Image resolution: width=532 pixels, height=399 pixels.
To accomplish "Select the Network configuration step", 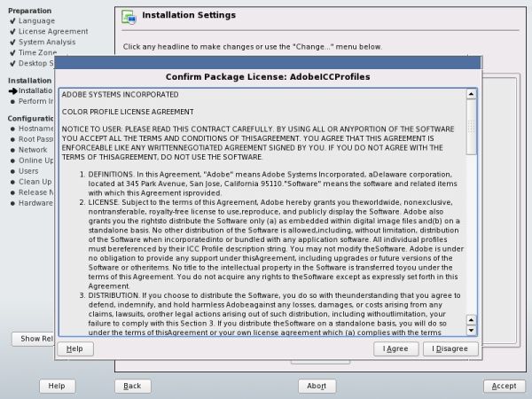I will click(33, 150).
